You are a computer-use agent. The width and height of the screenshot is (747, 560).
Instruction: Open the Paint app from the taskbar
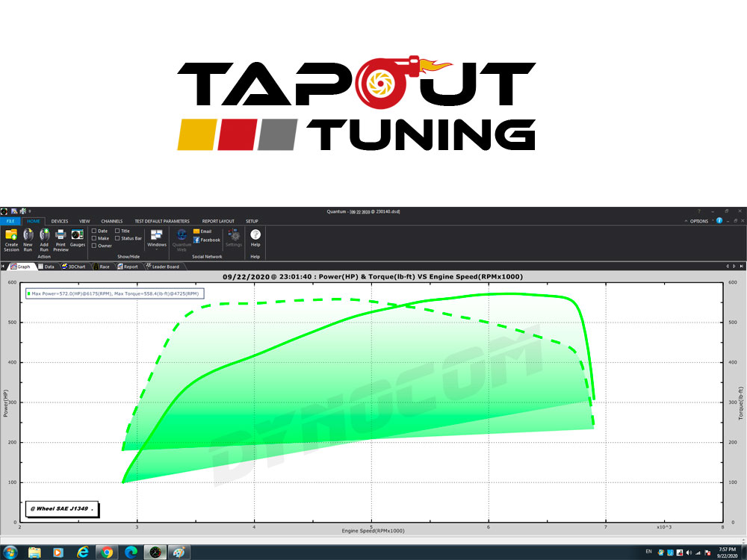click(x=179, y=553)
